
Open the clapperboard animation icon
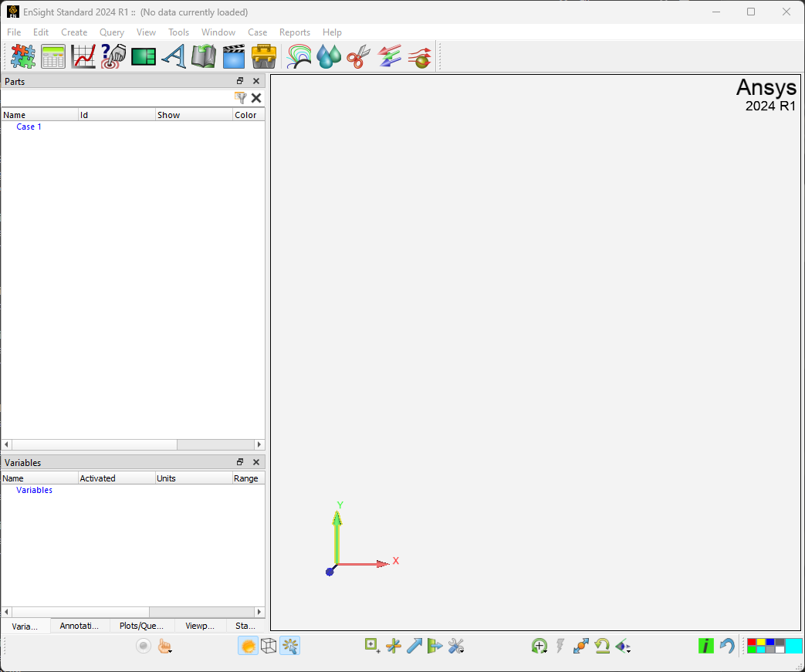(x=234, y=56)
